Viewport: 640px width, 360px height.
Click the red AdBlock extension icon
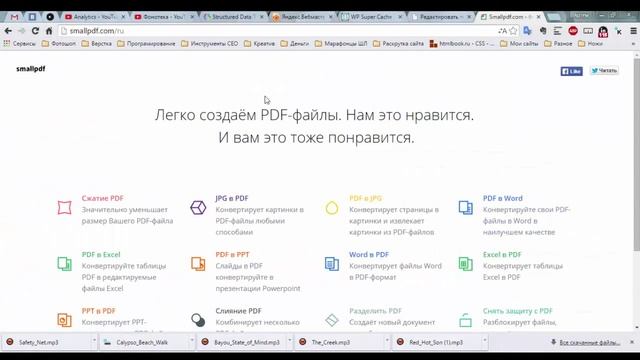[573, 31]
